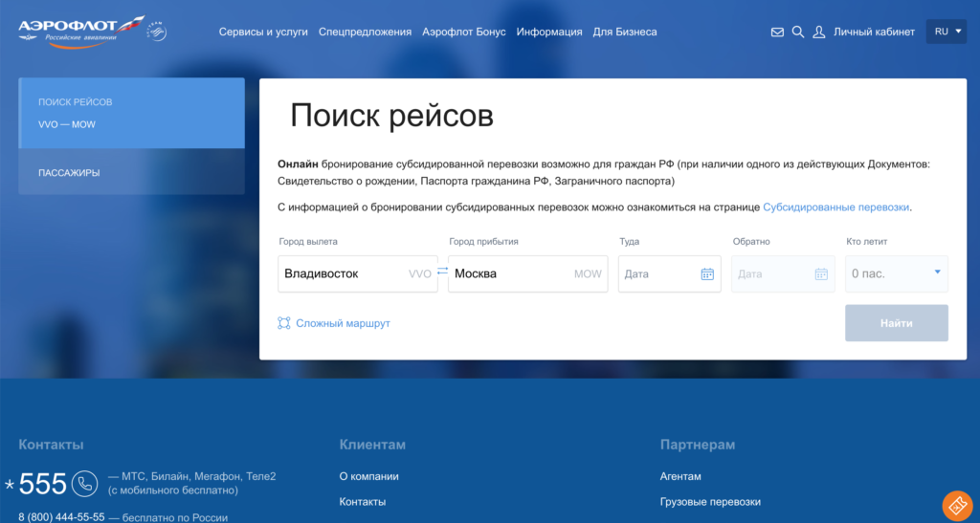
Task: Open О компании footer link
Action: point(368,476)
